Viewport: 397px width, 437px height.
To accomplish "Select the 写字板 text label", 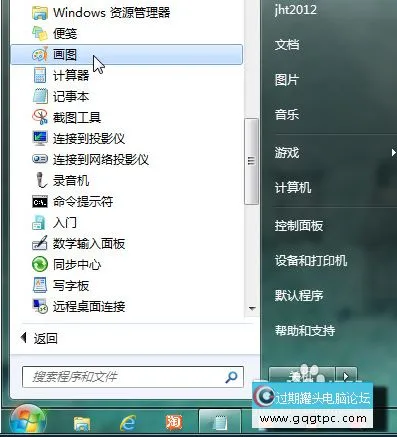I will (x=71, y=286).
